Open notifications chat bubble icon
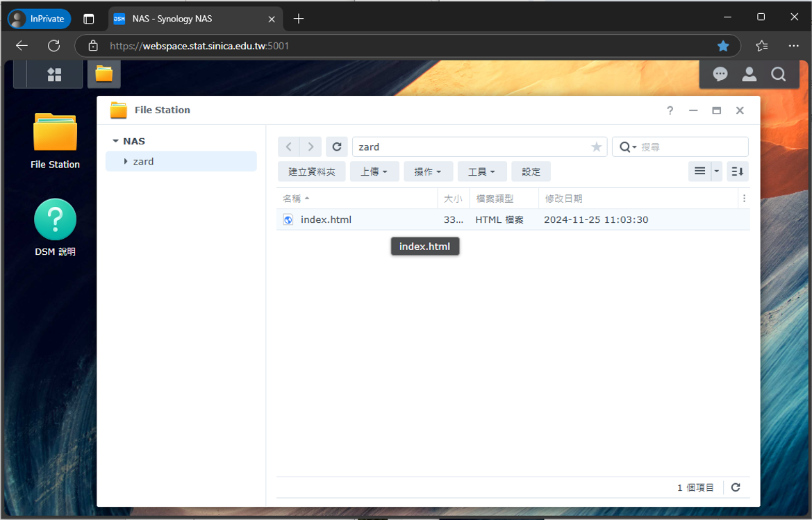 tap(720, 75)
